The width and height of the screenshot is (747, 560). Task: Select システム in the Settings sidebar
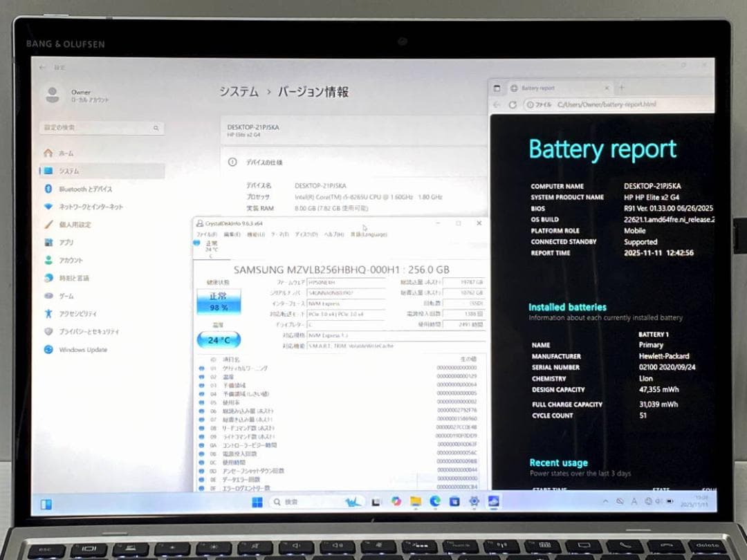[x=68, y=171]
